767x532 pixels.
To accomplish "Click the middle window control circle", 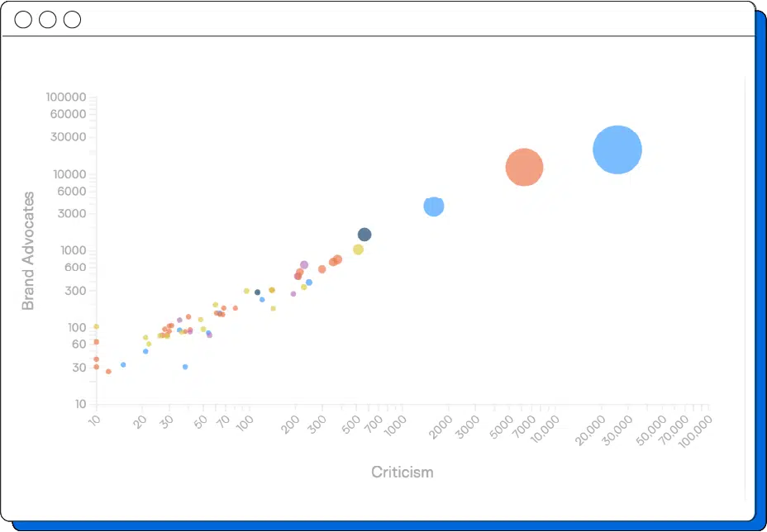I will click(48, 20).
